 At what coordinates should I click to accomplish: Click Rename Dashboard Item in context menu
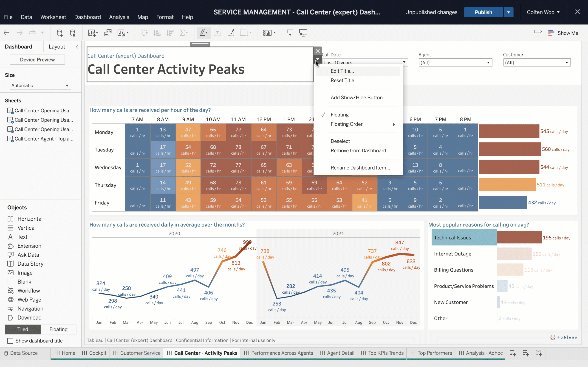(x=360, y=167)
